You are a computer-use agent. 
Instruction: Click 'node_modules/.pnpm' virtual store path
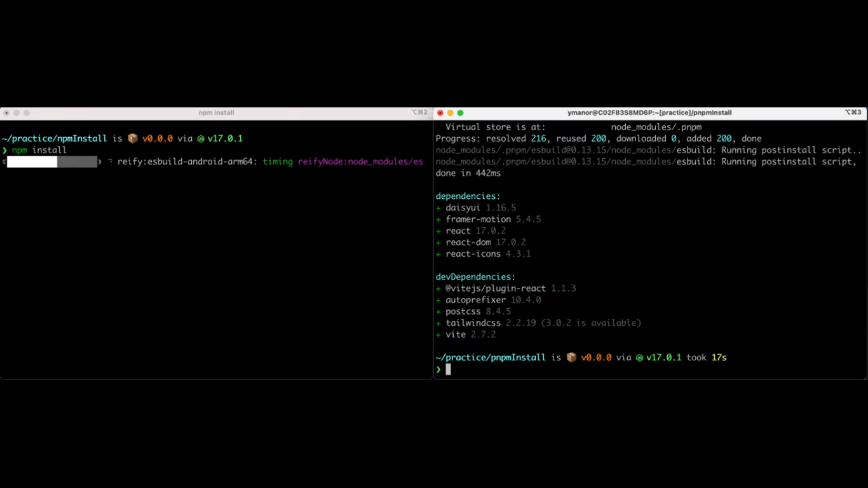click(x=656, y=127)
